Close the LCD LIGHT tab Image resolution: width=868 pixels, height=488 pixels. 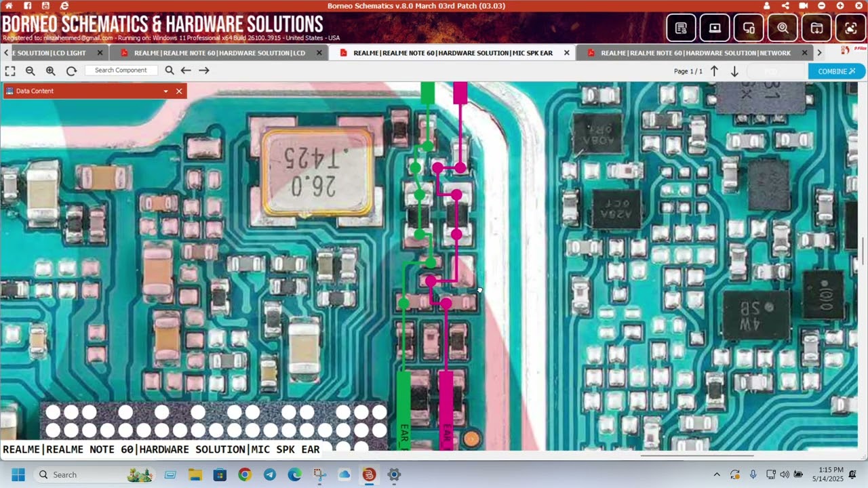click(100, 53)
